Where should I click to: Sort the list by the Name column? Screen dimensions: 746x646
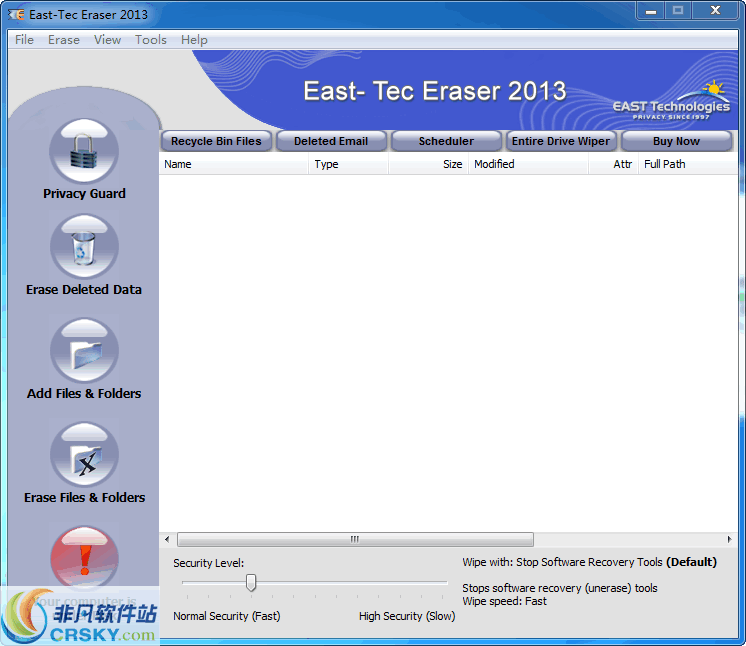[234, 164]
